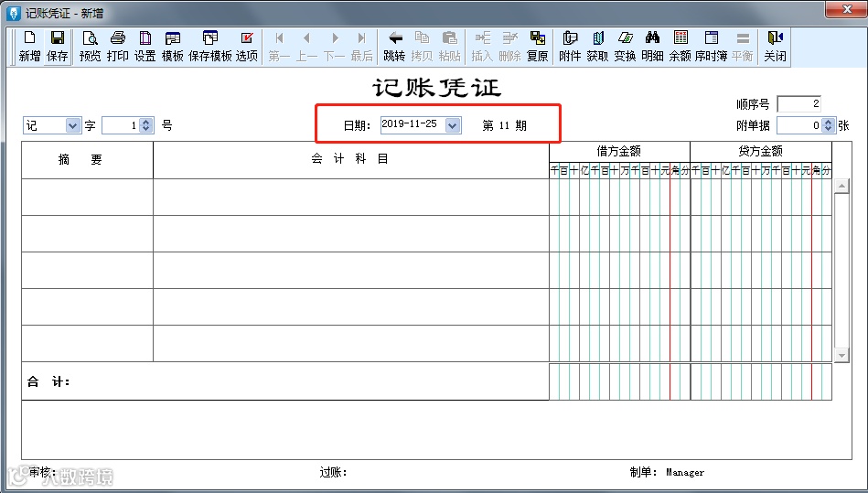Click the 粘贴 paste icon
868x493 pixels.
pyautogui.click(x=449, y=47)
